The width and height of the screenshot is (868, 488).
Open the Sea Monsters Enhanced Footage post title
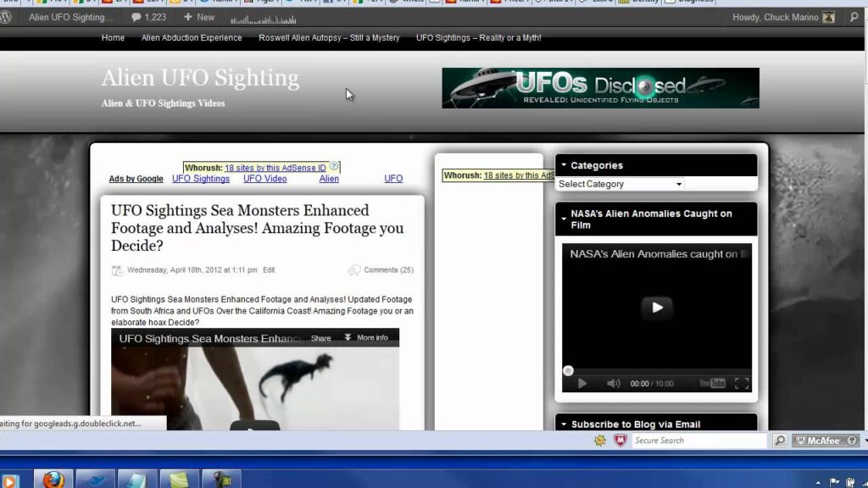(257, 228)
